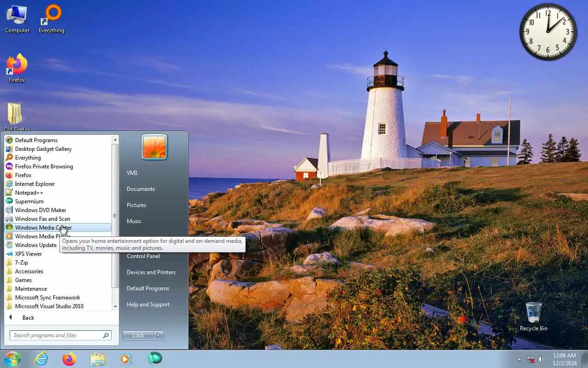The height and width of the screenshot is (368, 588).
Task: Open the Everything desktop shortcut
Action: pos(51,19)
